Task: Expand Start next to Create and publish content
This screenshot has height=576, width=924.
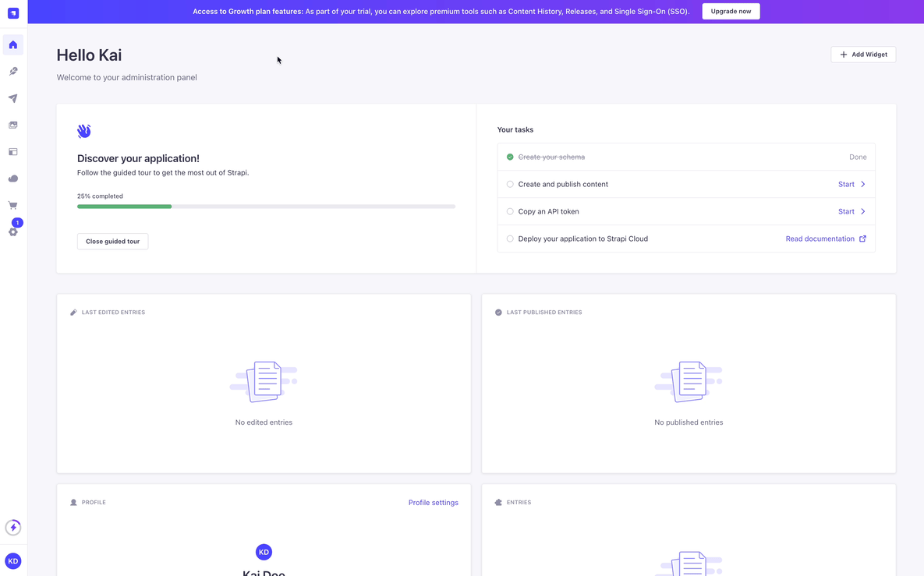Action: 850,184
